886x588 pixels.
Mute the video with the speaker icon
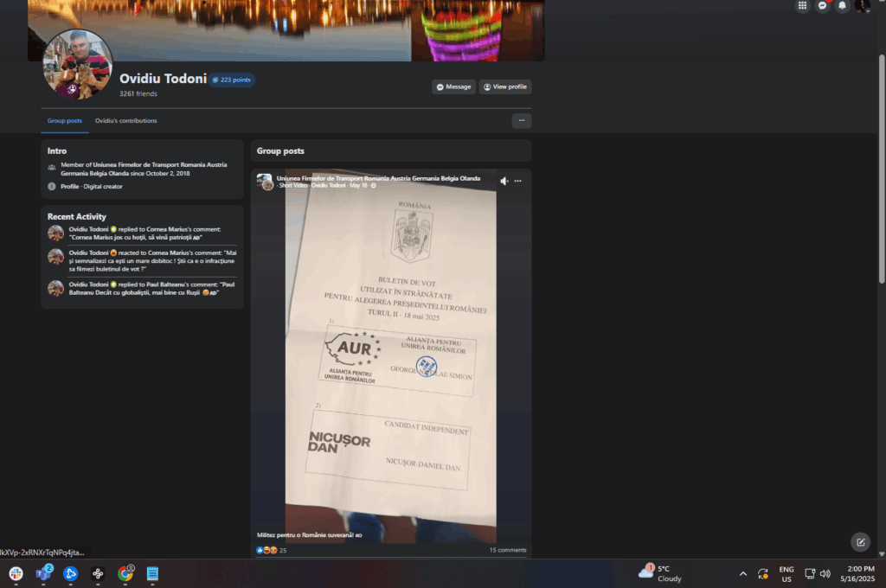[504, 181]
